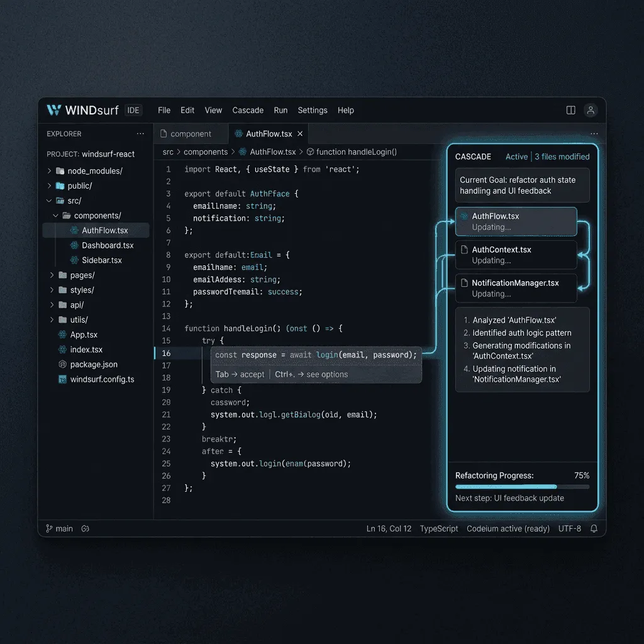
Task: Click 'Codeium active (ready)' status entry
Action: click(x=508, y=528)
